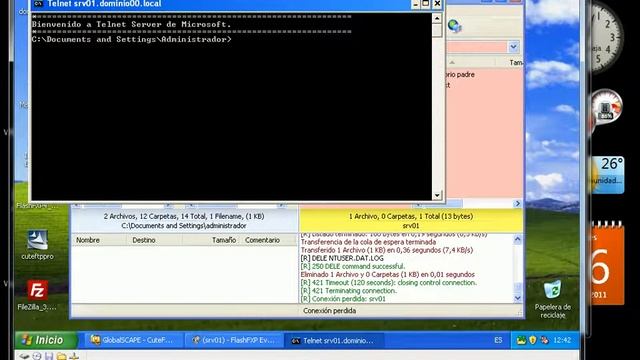Viewport: 640px width, 360px height.
Task: Click FlashFXP remote list horizontal scroll right arrow
Action: tap(518, 203)
